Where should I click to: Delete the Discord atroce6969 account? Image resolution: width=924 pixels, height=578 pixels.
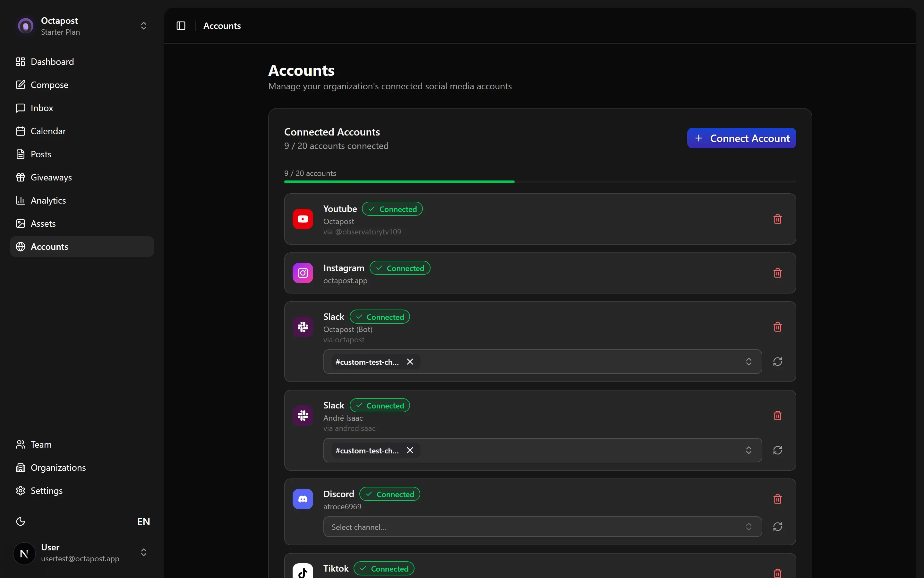click(777, 499)
